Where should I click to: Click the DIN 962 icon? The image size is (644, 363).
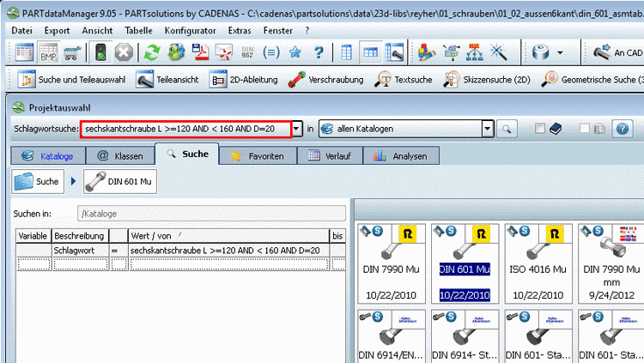tap(247, 52)
